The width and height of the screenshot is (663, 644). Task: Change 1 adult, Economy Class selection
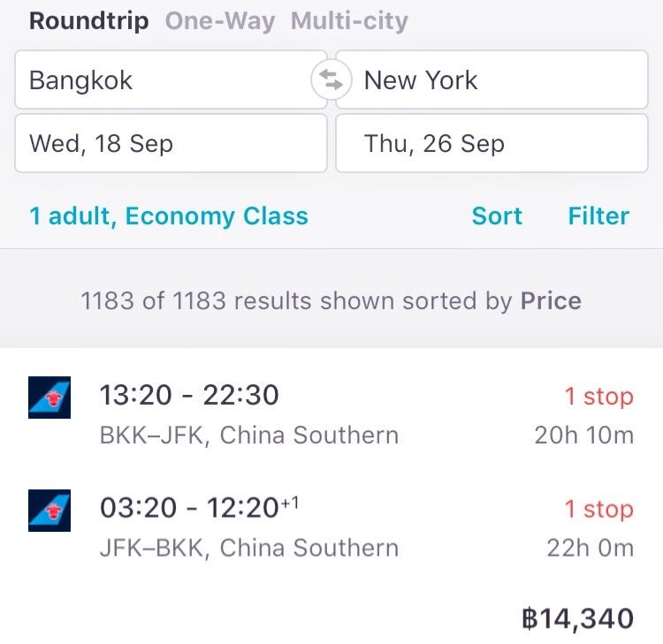pos(169,216)
